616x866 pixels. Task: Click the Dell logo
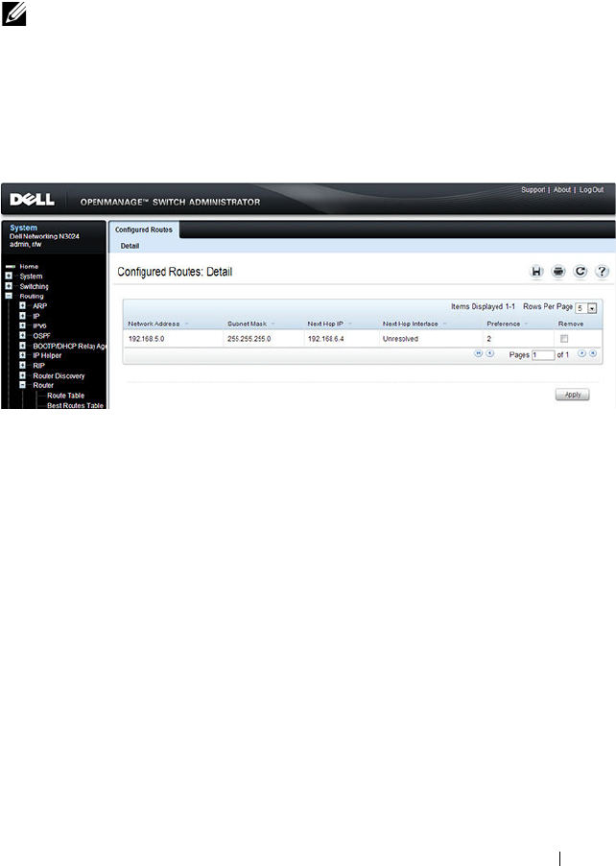32,200
